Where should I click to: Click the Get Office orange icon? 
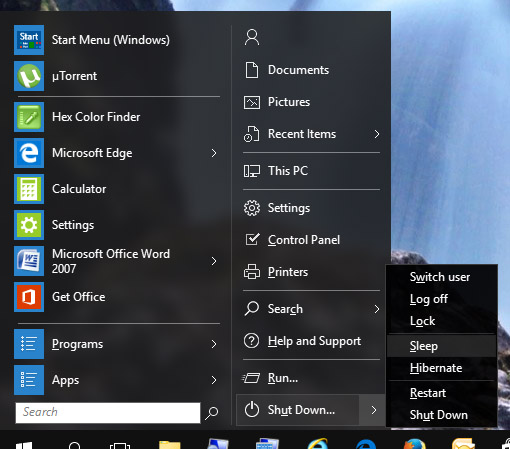pos(29,297)
